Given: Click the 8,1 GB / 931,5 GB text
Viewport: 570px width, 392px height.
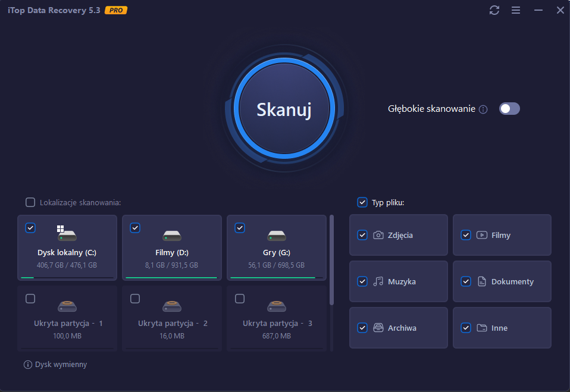Looking at the screenshot, I should pyautogui.click(x=171, y=265).
